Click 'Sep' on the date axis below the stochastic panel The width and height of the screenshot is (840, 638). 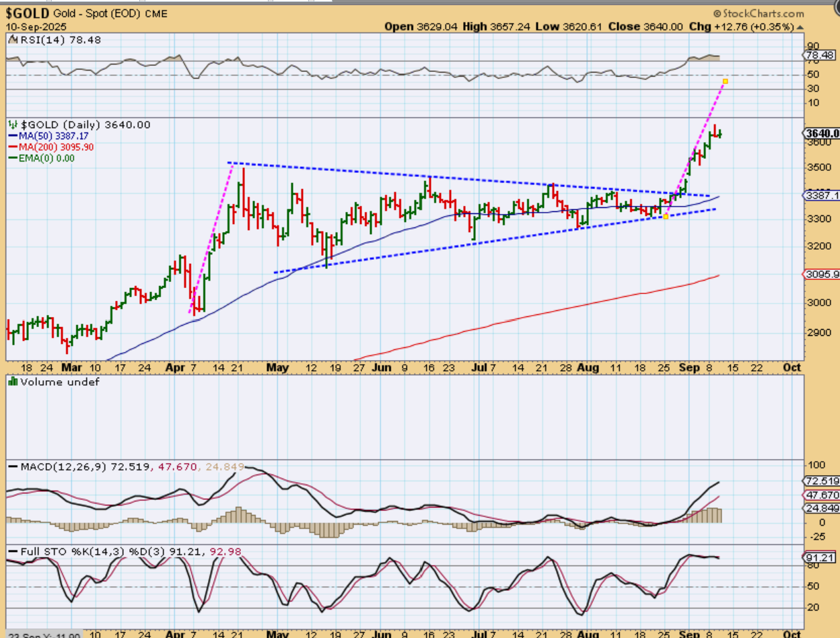click(x=688, y=634)
